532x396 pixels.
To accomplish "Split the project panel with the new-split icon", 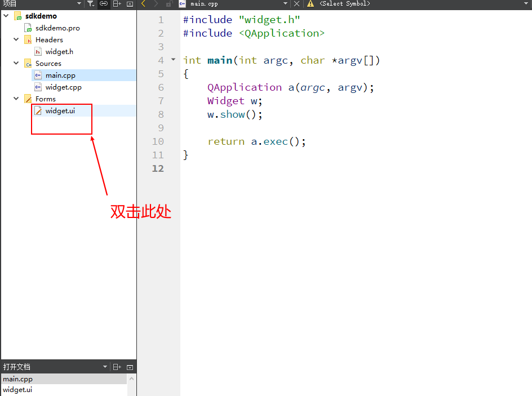I will pyautogui.click(x=117, y=4).
